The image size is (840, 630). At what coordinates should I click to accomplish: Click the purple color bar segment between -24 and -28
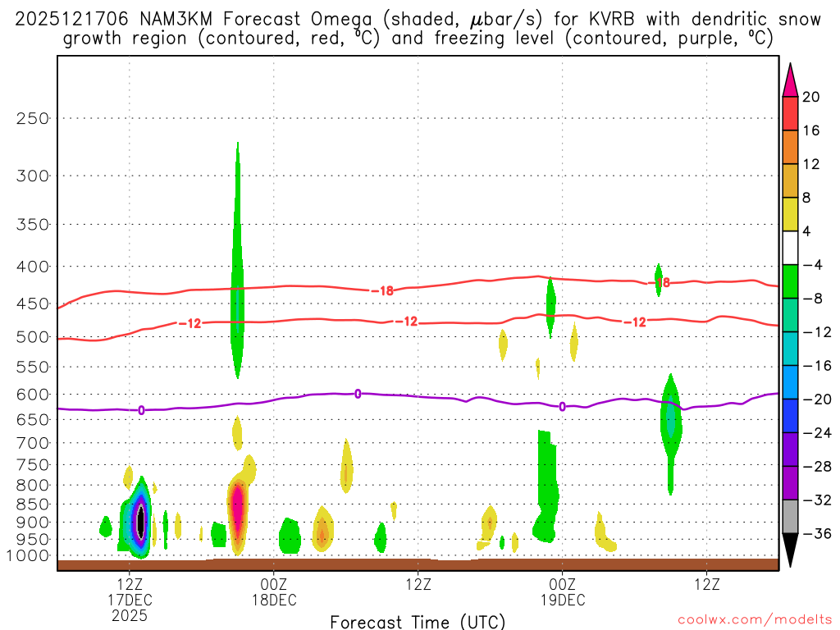tap(790, 450)
